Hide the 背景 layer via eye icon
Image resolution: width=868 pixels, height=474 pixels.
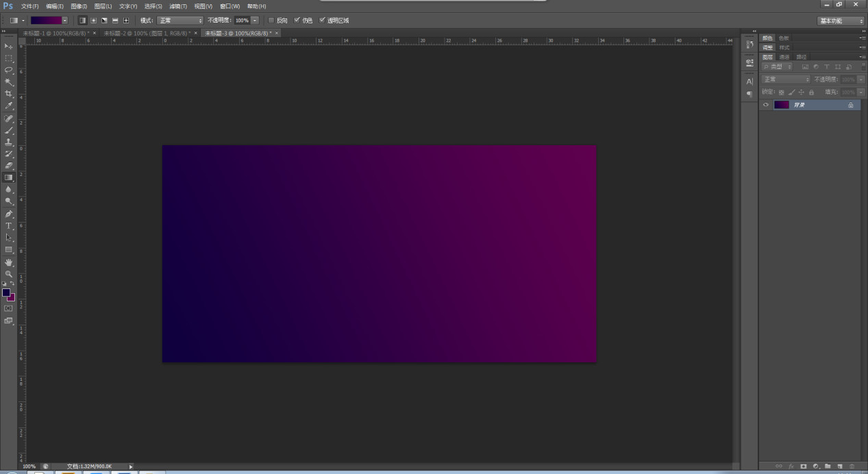(x=766, y=105)
